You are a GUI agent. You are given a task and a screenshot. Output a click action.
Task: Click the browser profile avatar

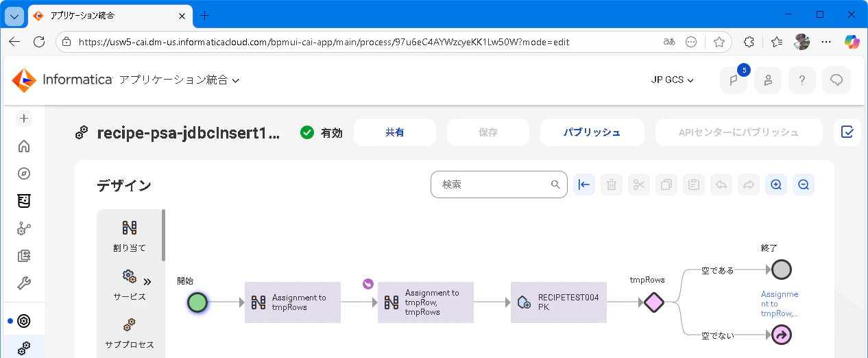801,42
